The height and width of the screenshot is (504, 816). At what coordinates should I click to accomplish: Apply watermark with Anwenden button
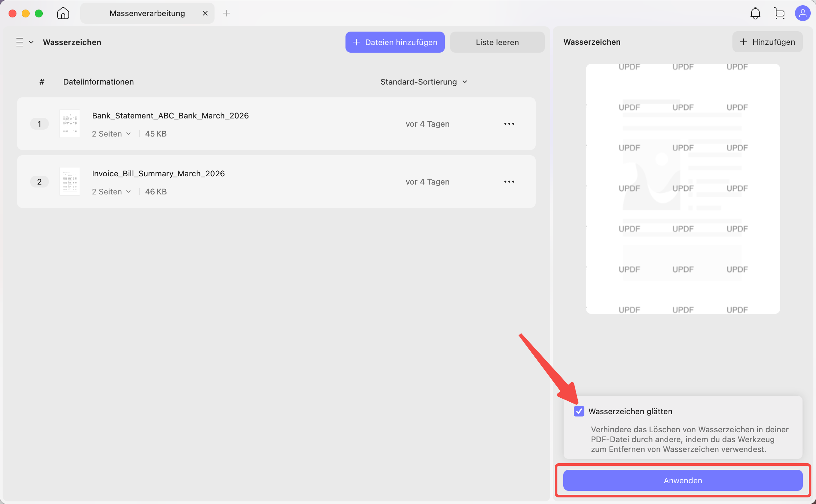point(682,480)
